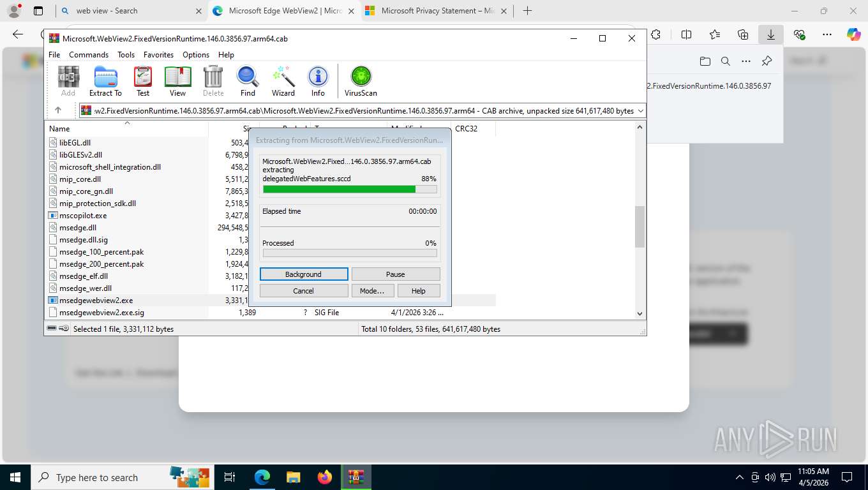Open the Find magnifier tool
Image resolution: width=868 pixels, height=490 pixels.
click(248, 81)
